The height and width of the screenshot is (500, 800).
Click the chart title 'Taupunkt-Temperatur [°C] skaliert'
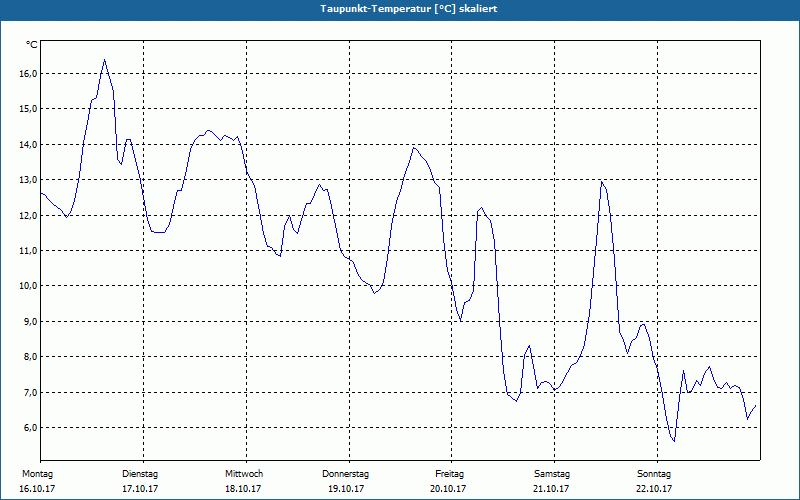pyautogui.click(x=409, y=9)
